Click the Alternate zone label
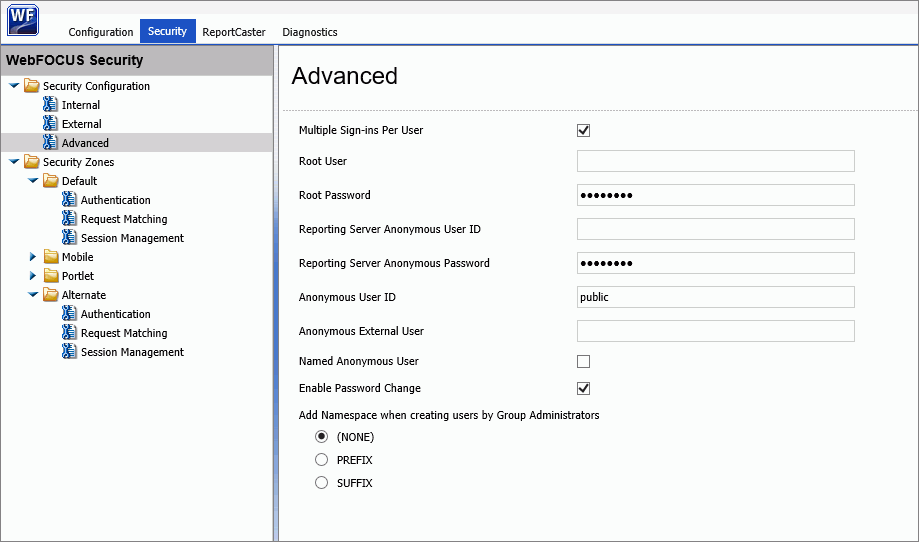The image size is (919, 542). point(84,295)
